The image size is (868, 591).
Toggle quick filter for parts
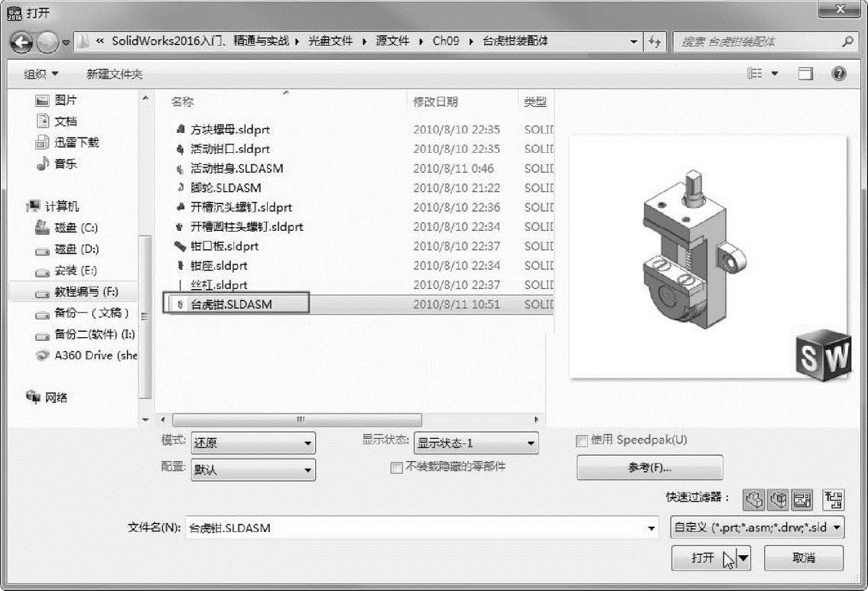(753, 500)
